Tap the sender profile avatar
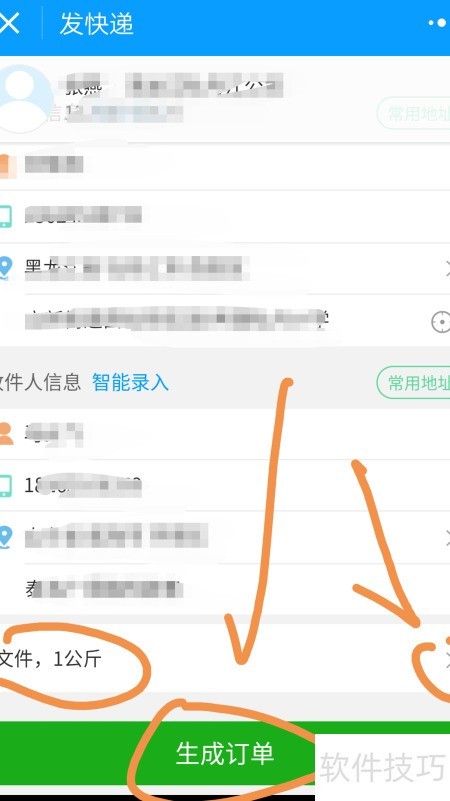This screenshot has height=801, width=450. pos(23,98)
